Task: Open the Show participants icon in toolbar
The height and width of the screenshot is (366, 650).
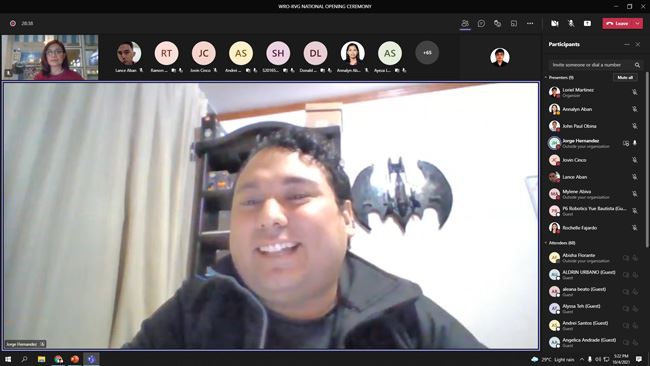Action: click(x=465, y=24)
